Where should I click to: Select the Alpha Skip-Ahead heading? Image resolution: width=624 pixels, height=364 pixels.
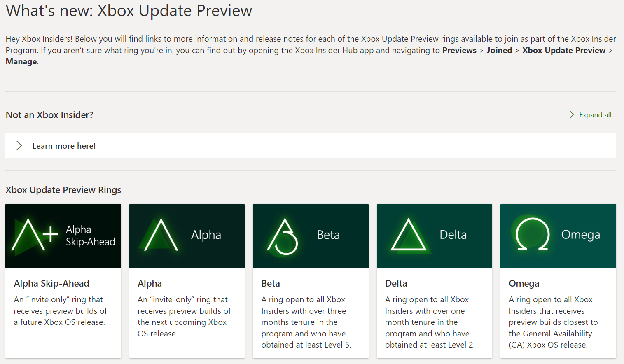[51, 283]
